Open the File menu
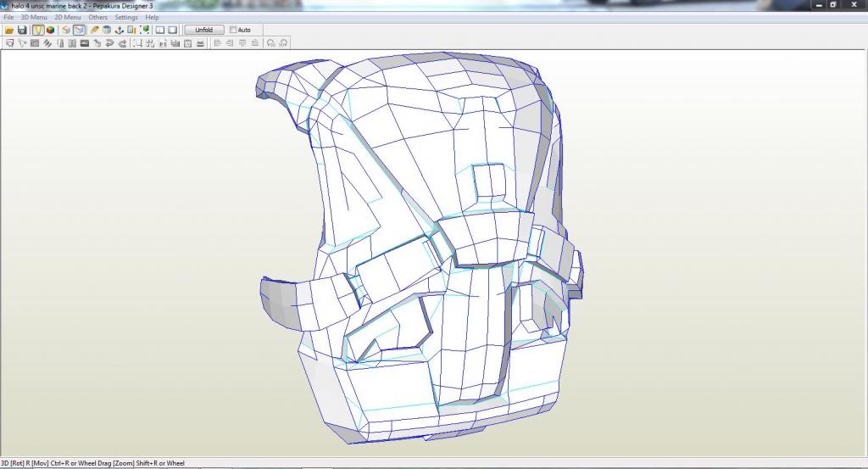Viewport: 868px width, 469px height. tap(8, 17)
